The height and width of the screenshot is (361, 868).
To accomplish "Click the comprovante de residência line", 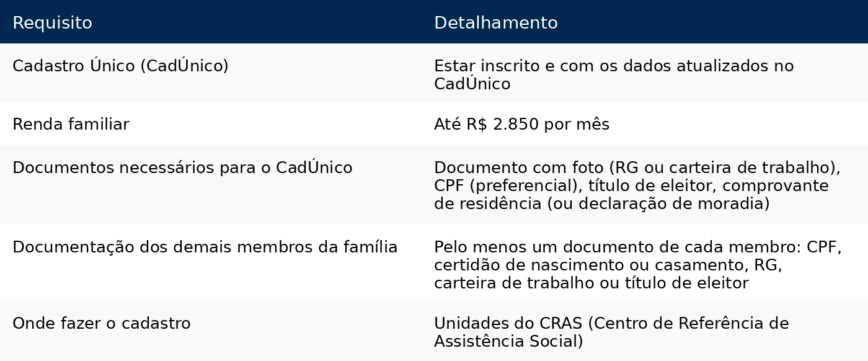I will point(602,204).
